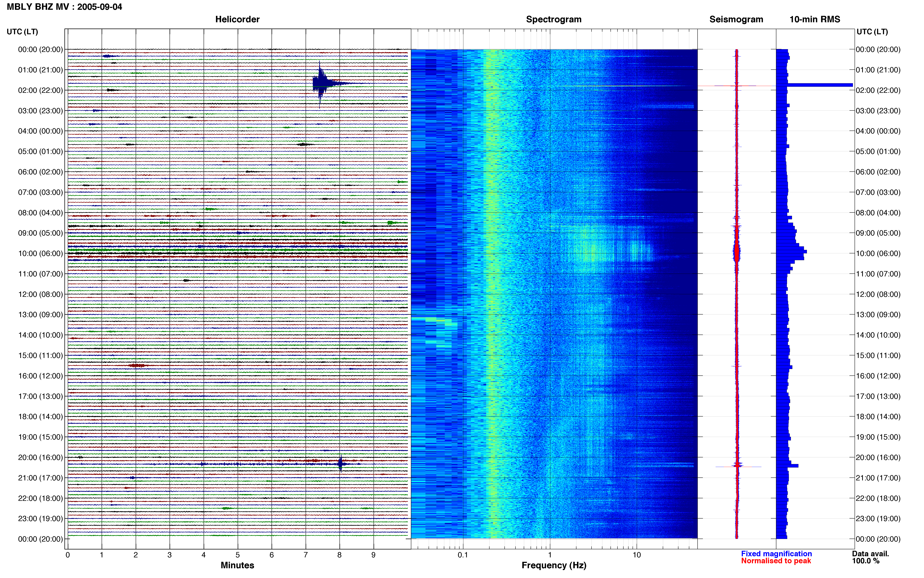This screenshot has height=578, width=924.
Task: Click the right 13:00 (09:00) time label
Action: [x=878, y=315]
